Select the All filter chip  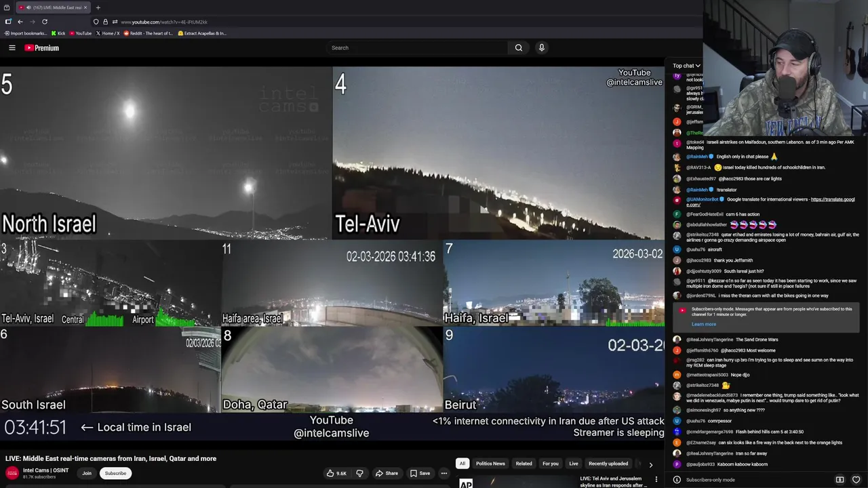pyautogui.click(x=462, y=464)
